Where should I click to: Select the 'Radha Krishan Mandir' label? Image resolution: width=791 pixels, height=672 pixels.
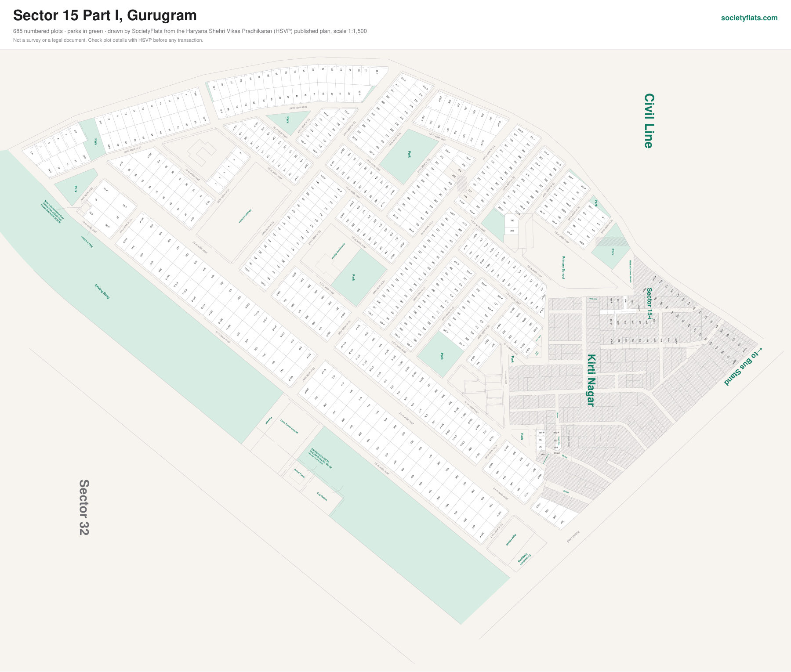click(x=630, y=271)
